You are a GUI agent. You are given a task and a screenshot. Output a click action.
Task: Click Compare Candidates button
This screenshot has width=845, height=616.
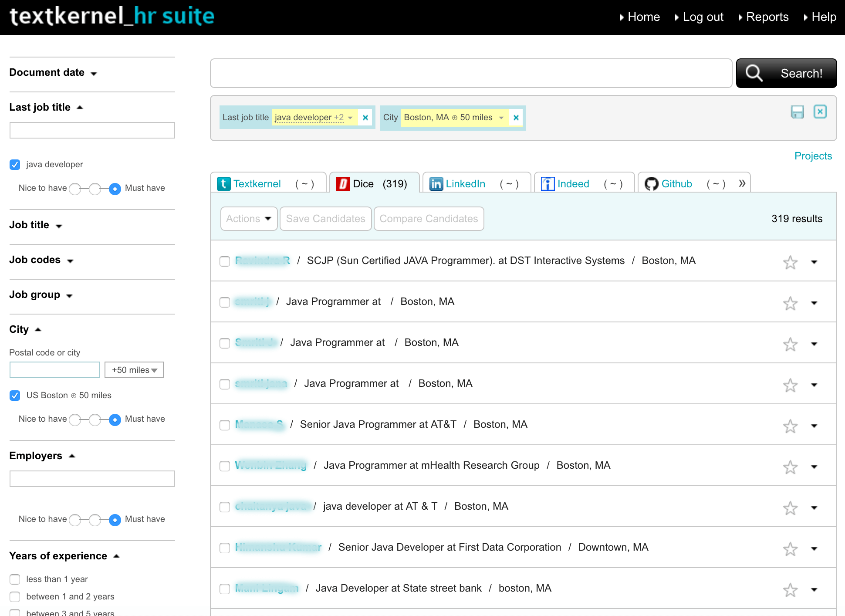(x=429, y=219)
